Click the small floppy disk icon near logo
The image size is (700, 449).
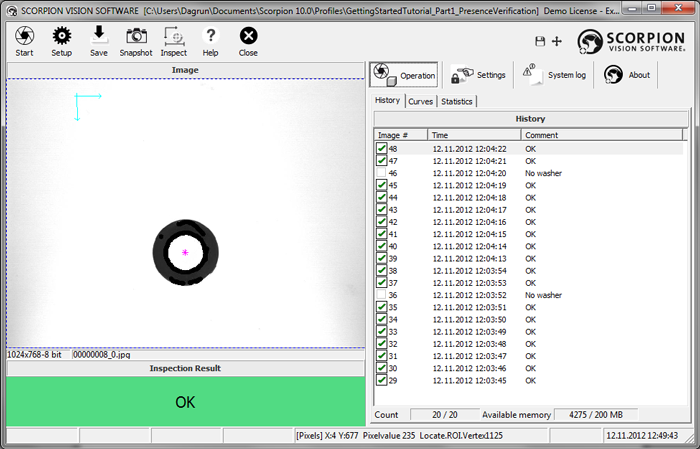point(541,42)
